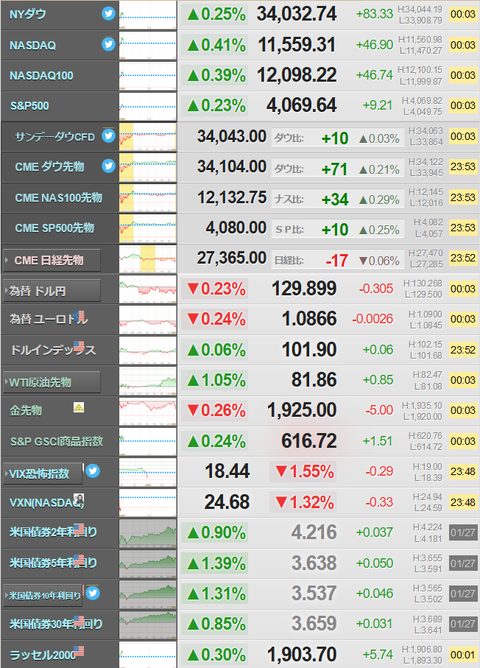Screen dimensions: 480x668
Task: Click the ラッセル2000 value 1,903.70
Action: coord(302,654)
